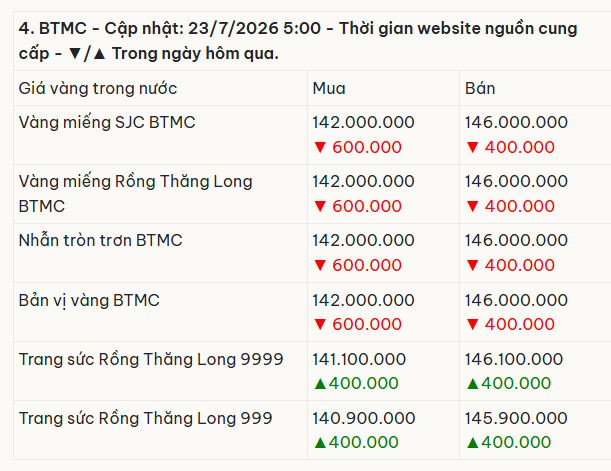
Task: Click green up arrow in Rồng Thăng Long 9999 buy cell
Action: coord(320,384)
